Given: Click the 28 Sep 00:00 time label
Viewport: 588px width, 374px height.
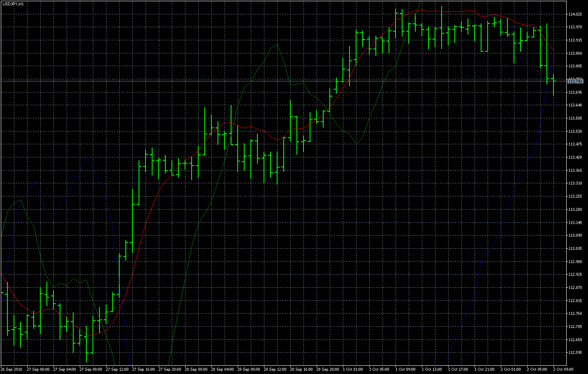Looking at the screenshot, I should [x=196, y=369].
